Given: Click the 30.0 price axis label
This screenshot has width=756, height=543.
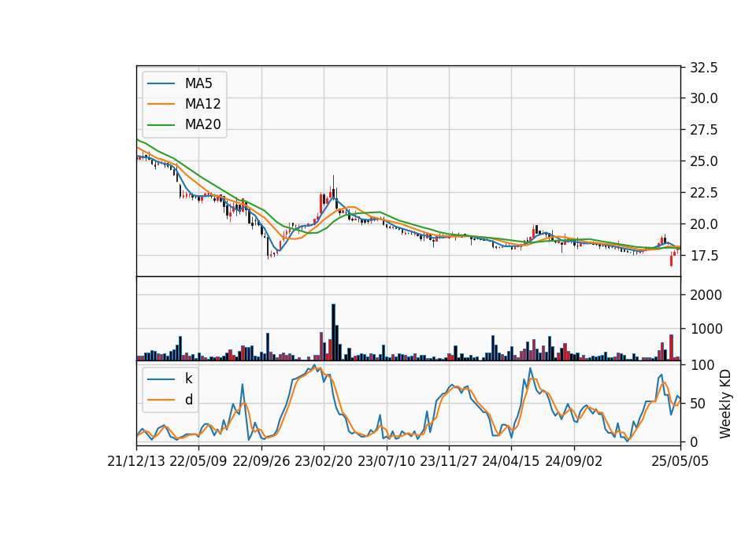Looking at the screenshot, I should pyautogui.click(x=703, y=98).
